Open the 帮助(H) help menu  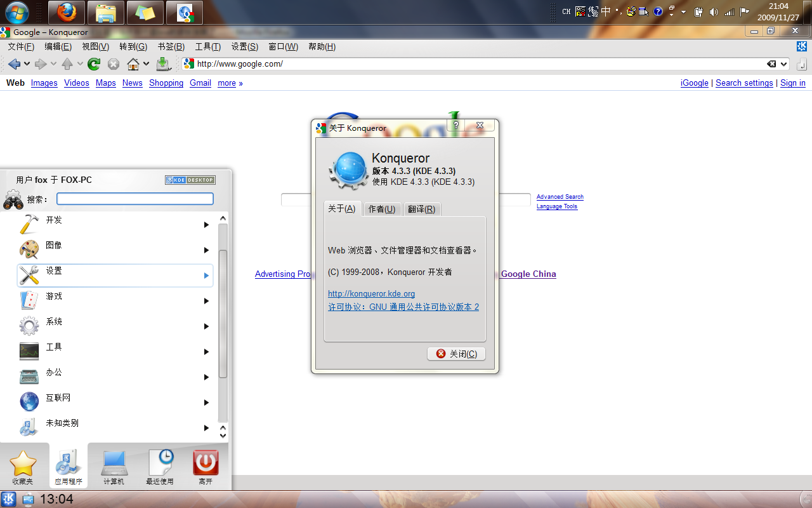click(x=322, y=46)
